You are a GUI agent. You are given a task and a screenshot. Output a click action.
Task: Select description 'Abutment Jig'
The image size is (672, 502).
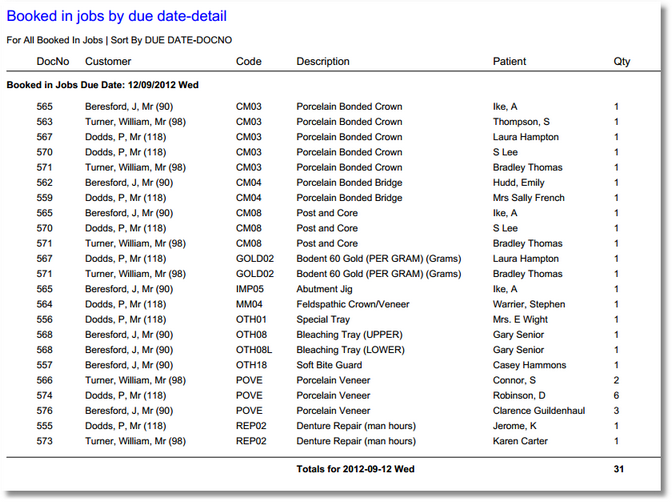(324, 289)
